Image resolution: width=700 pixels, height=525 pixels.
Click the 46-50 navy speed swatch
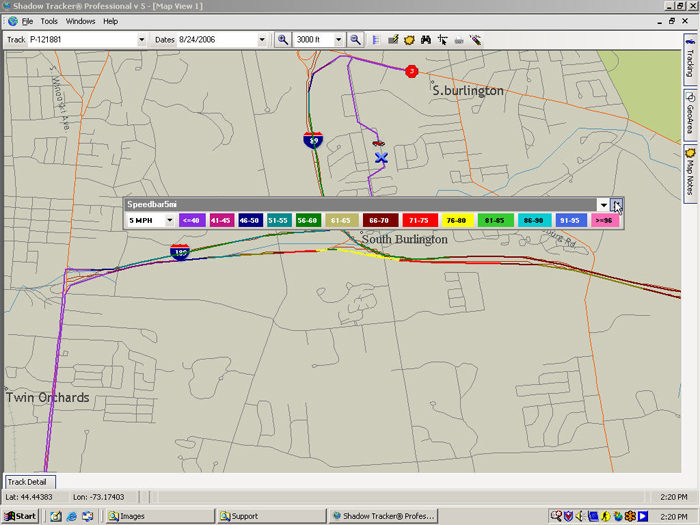point(250,220)
